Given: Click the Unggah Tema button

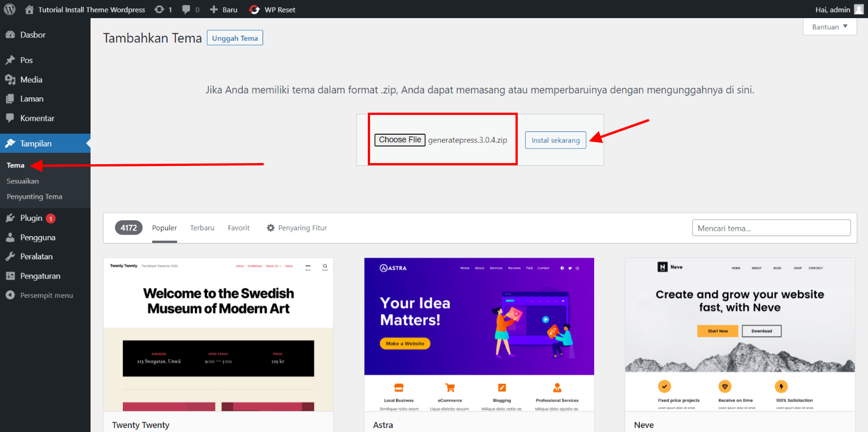Looking at the screenshot, I should (x=234, y=37).
